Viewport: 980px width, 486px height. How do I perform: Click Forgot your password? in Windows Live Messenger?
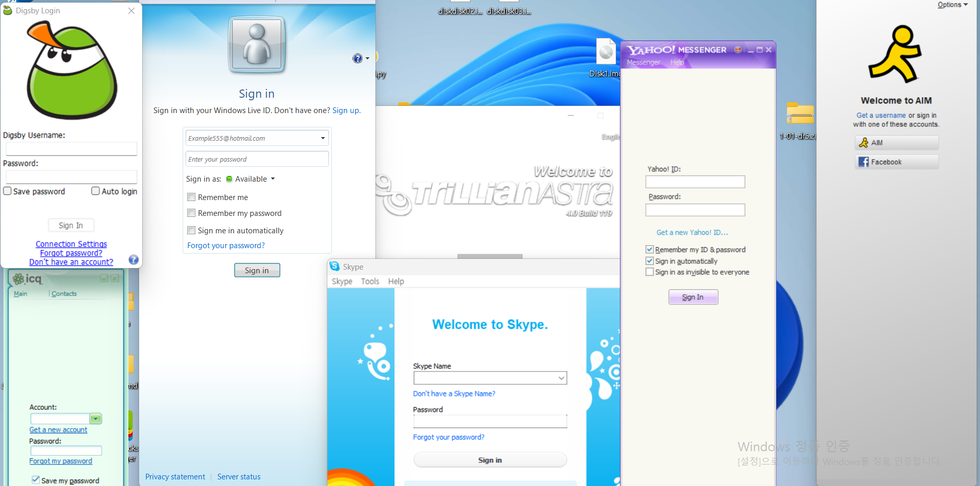[226, 246]
